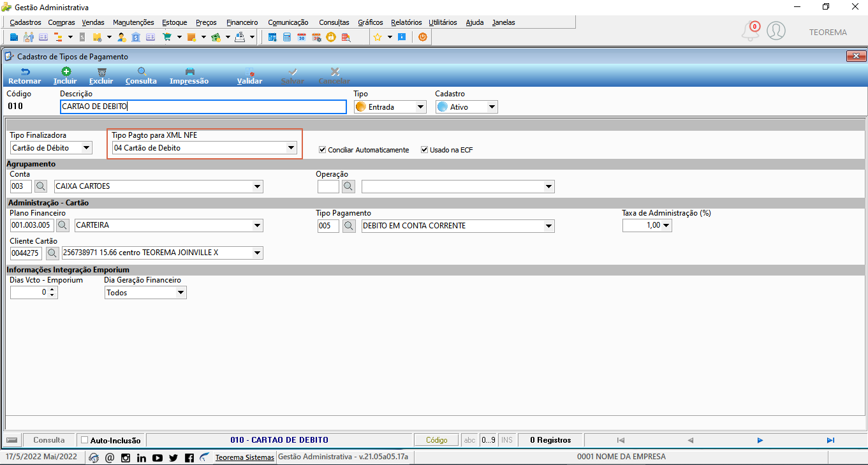Click the person with coin toolbar icon
The image size is (868, 465).
[122, 37]
